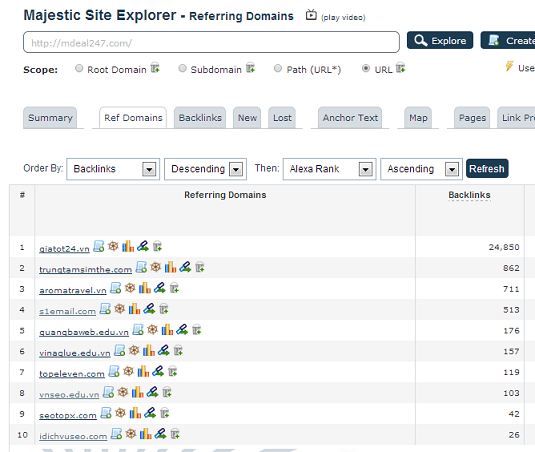Open the s1email.com domain link

pyautogui.click(x=67, y=311)
